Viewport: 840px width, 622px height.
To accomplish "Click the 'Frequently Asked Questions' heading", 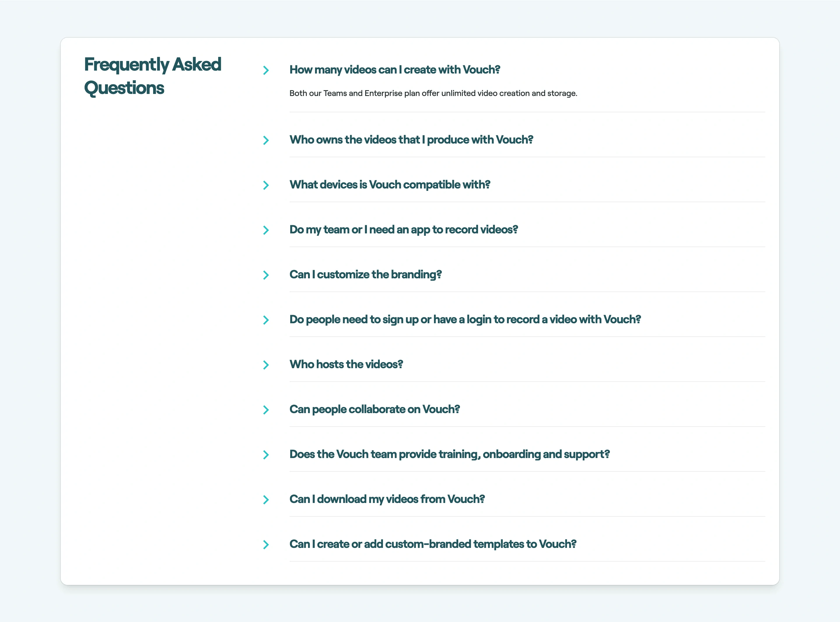I will click(153, 76).
